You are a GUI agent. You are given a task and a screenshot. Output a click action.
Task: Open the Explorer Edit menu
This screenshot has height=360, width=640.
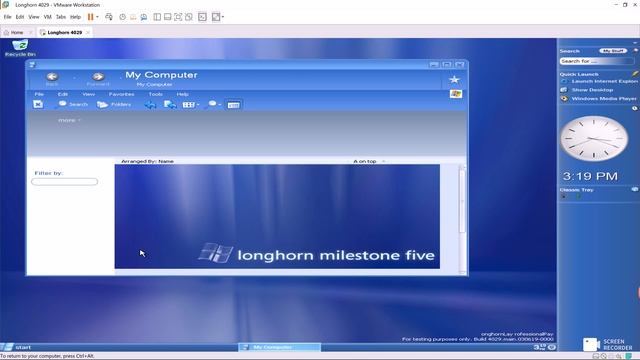[62, 94]
